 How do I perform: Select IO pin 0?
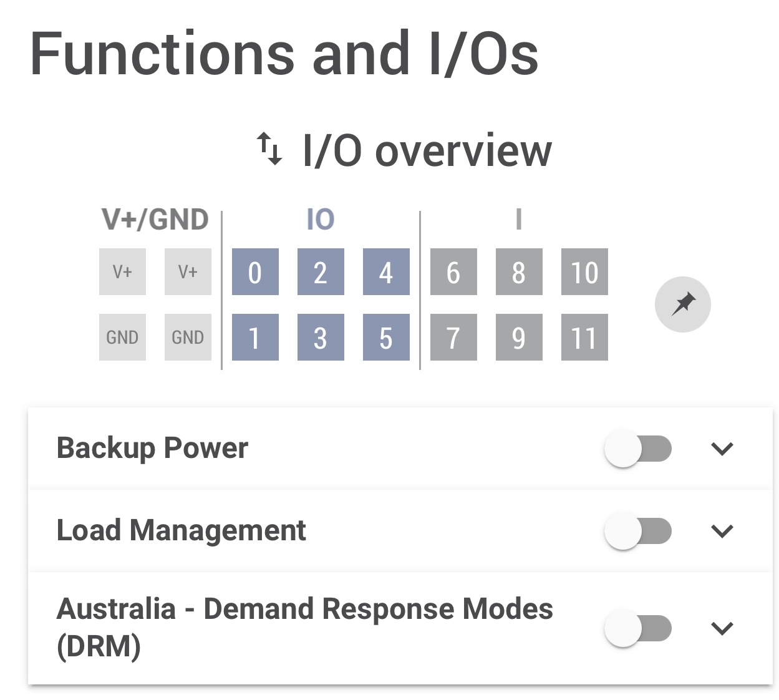(255, 272)
